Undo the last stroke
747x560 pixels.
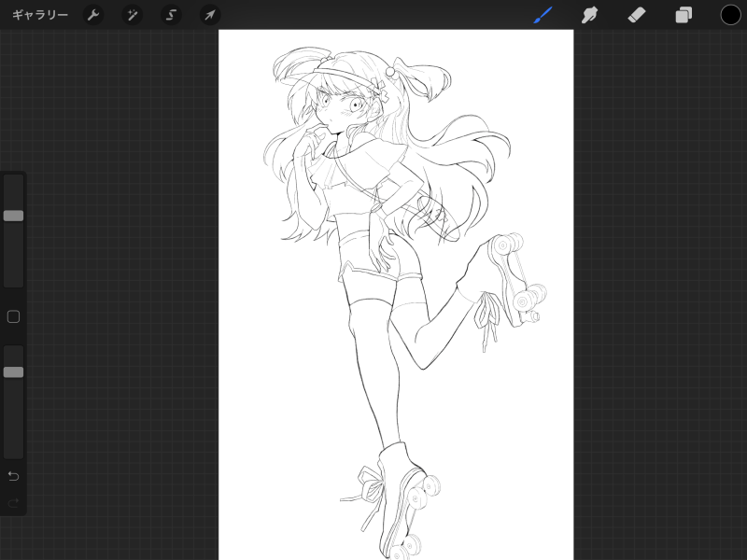(13, 476)
